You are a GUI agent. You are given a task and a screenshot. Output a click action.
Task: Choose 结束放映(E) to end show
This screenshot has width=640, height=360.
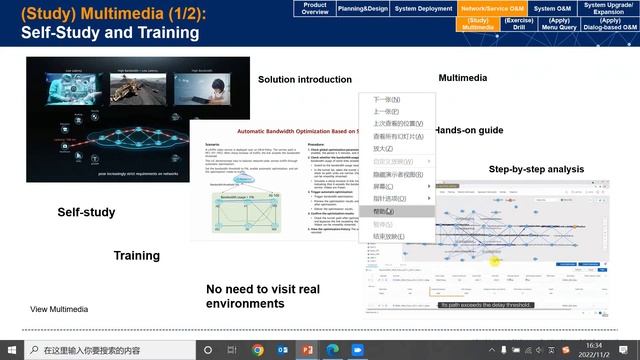397,236
